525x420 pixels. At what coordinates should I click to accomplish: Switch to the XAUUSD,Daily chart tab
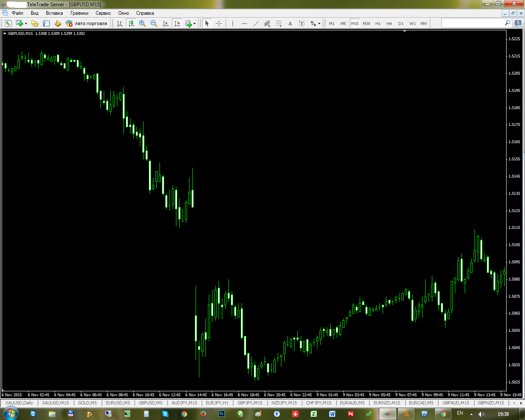pos(19,403)
